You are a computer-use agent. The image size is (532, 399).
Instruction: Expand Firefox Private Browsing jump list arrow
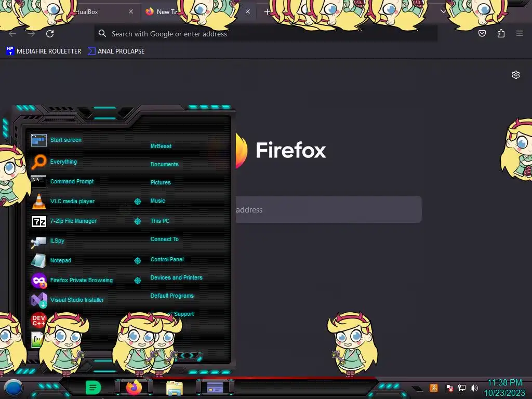pyautogui.click(x=137, y=280)
